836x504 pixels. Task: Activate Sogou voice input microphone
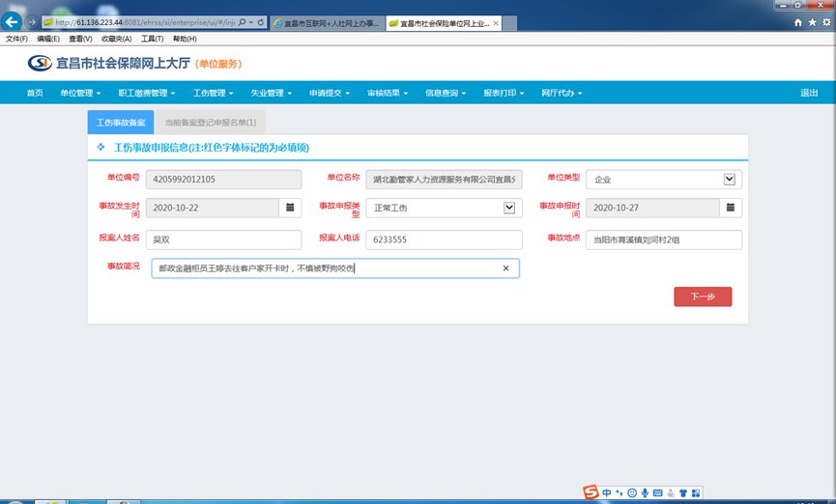pyautogui.click(x=645, y=492)
